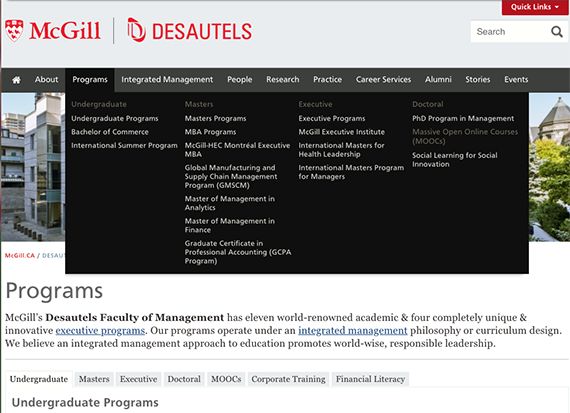Open Graduate Certificate in Professional Accounting

(238, 252)
